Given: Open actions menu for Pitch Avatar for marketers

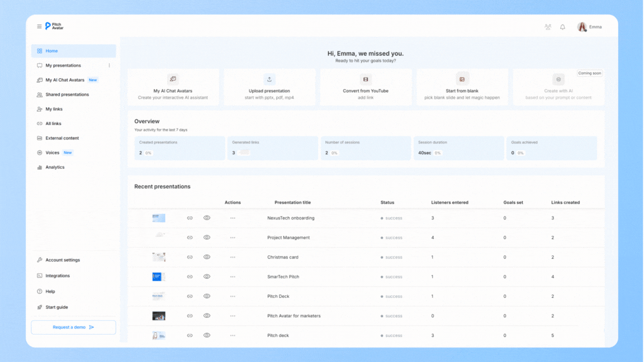Looking at the screenshot, I should (233, 316).
